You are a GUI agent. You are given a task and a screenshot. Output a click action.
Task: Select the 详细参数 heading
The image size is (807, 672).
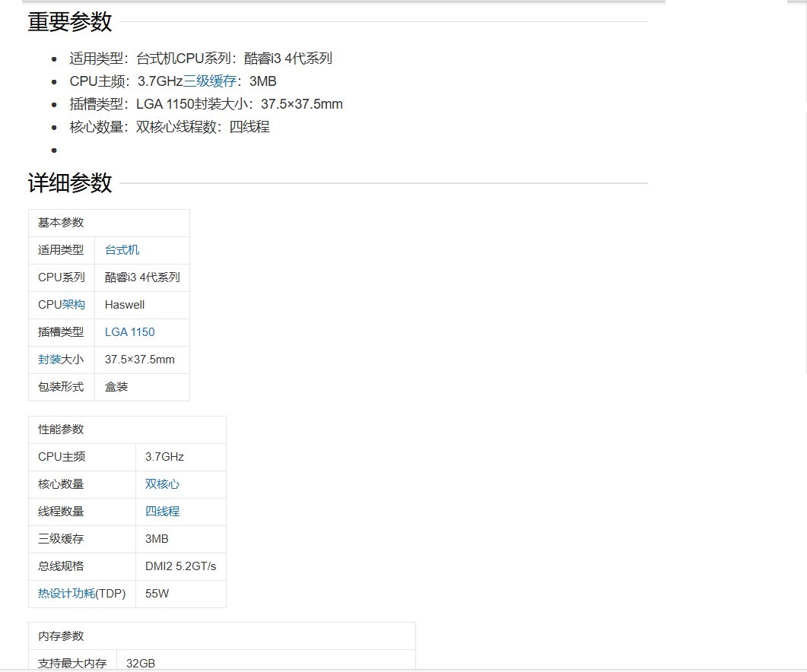[x=70, y=182]
